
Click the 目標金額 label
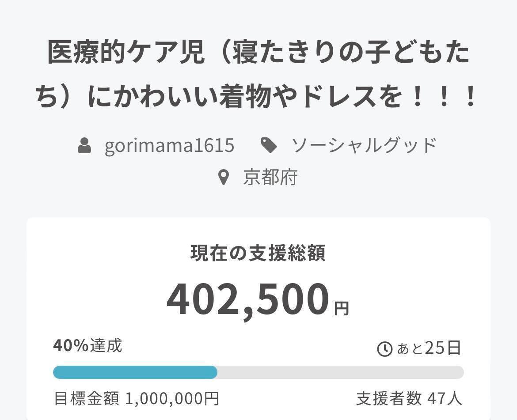coord(86,399)
